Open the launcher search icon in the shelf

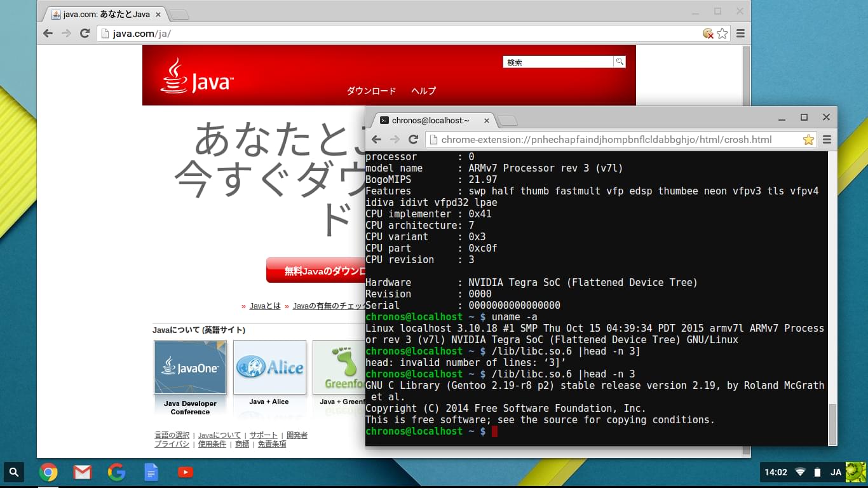(14, 472)
